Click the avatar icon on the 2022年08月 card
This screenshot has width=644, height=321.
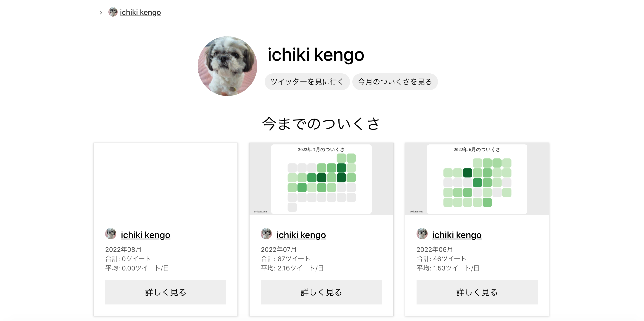[110, 234]
